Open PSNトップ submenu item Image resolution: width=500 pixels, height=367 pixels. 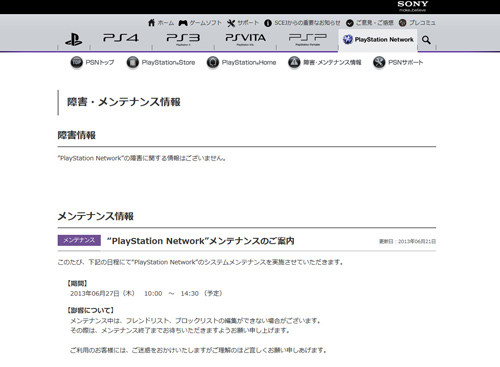click(x=100, y=62)
